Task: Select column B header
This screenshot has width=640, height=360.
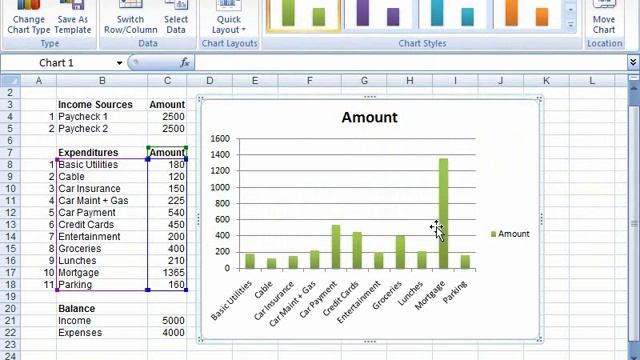Action: (x=102, y=80)
